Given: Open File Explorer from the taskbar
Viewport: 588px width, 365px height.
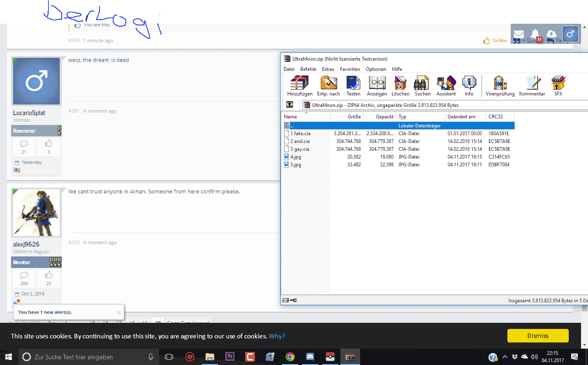Looking at the screenshot, I should pos(210,357).
